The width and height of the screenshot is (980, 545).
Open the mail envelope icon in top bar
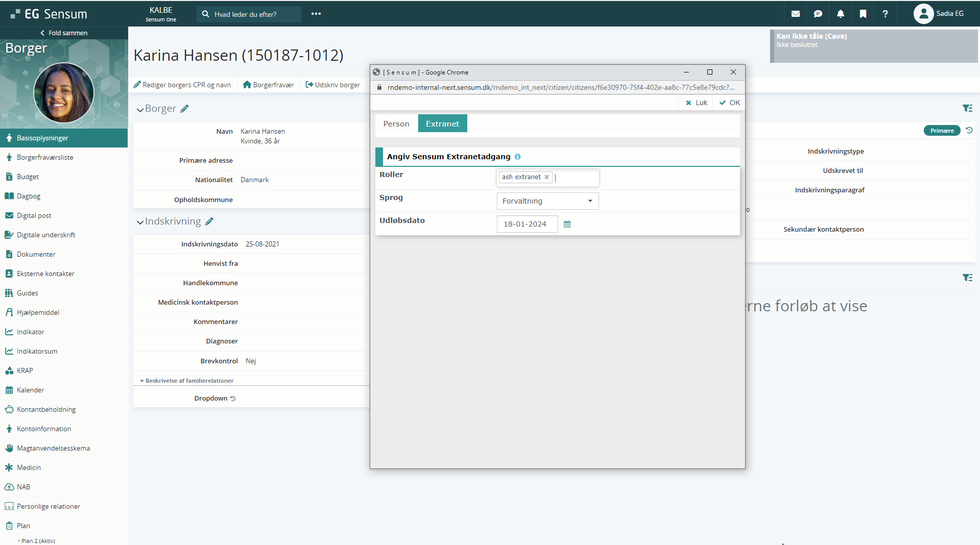pos(795,14)
